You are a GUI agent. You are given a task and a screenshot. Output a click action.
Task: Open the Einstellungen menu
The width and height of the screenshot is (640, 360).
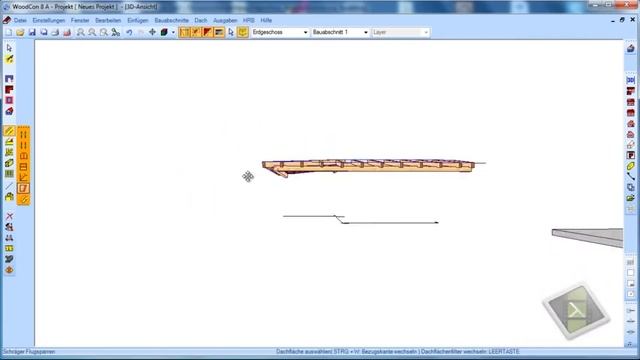[49, 20]
